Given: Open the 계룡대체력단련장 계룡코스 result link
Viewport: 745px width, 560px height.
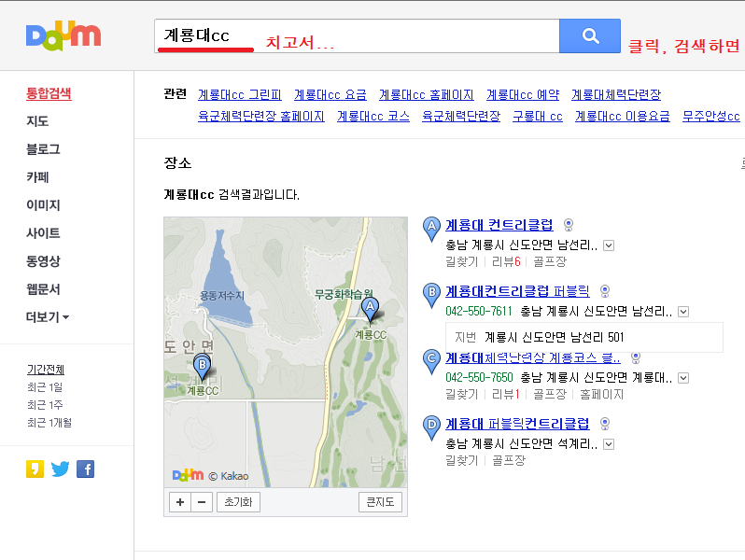Looking at the screenshot, I should click(x=533, y=357).
